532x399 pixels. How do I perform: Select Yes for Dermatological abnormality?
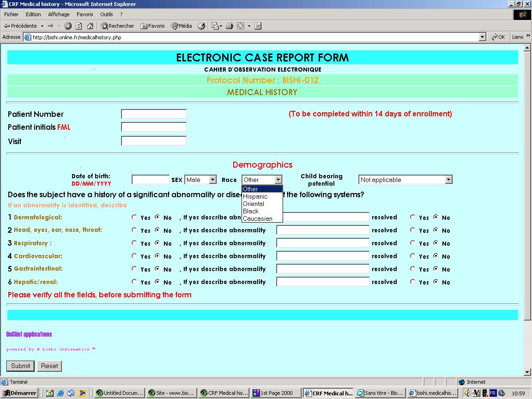[134, 217]
